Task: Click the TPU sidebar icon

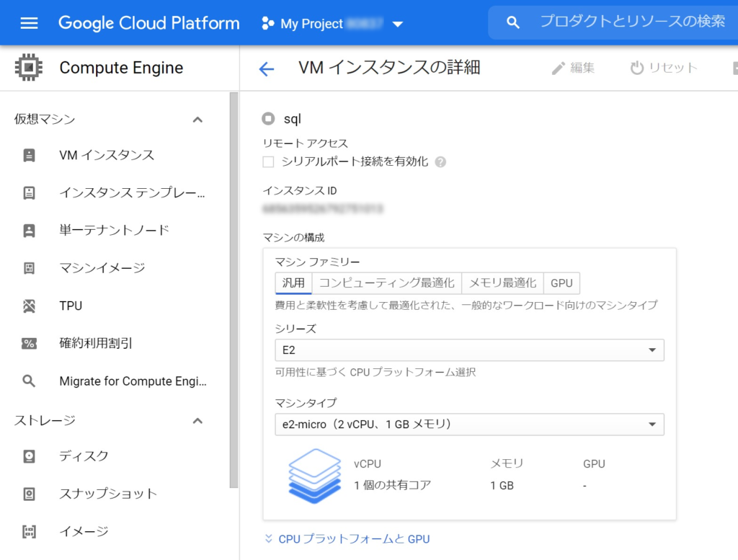Action: (x=29, y=306)
